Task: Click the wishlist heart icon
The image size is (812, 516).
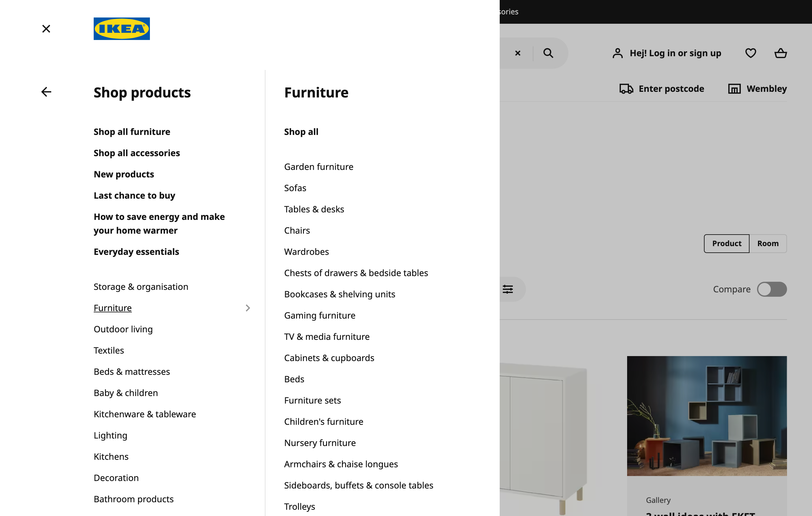Action: pos(750,53)
